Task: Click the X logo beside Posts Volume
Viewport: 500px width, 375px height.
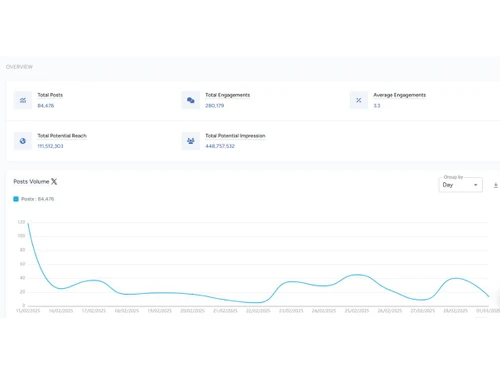Action: pyautogui.click(x=54, y=182)
